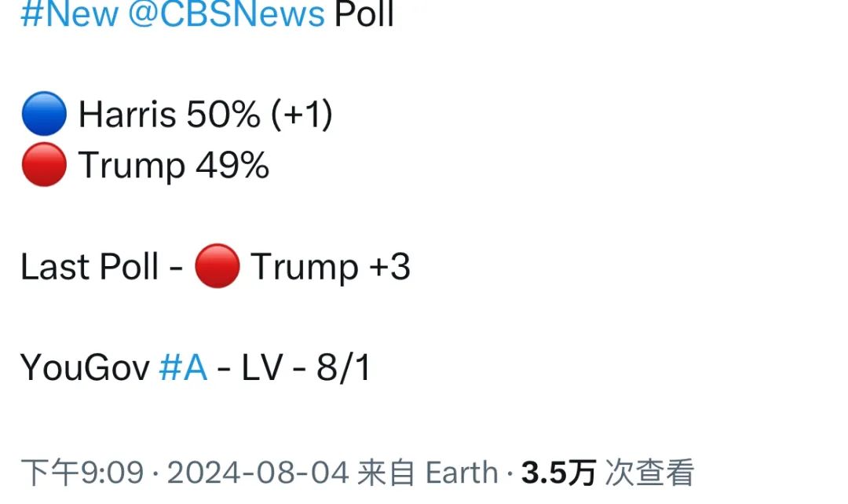Click the Harris name text
The width and height of the screenshot is (848, 504).
pyautogui.click(x=128, y=114)
